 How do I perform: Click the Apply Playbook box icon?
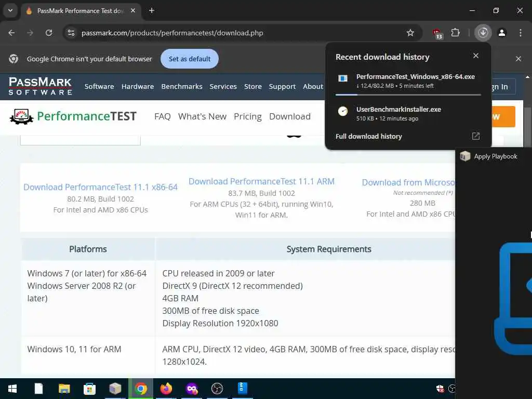pyautogui.click(x=465, y=156)
